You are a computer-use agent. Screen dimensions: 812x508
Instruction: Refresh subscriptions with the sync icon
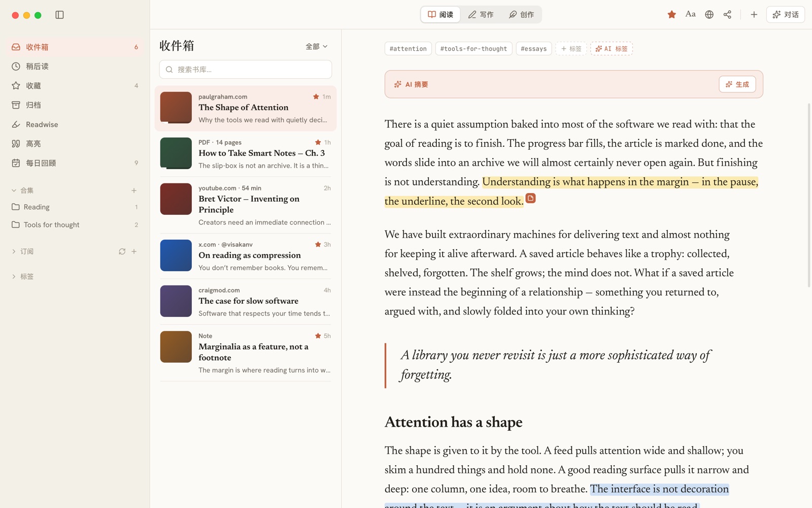pos(122,251)
